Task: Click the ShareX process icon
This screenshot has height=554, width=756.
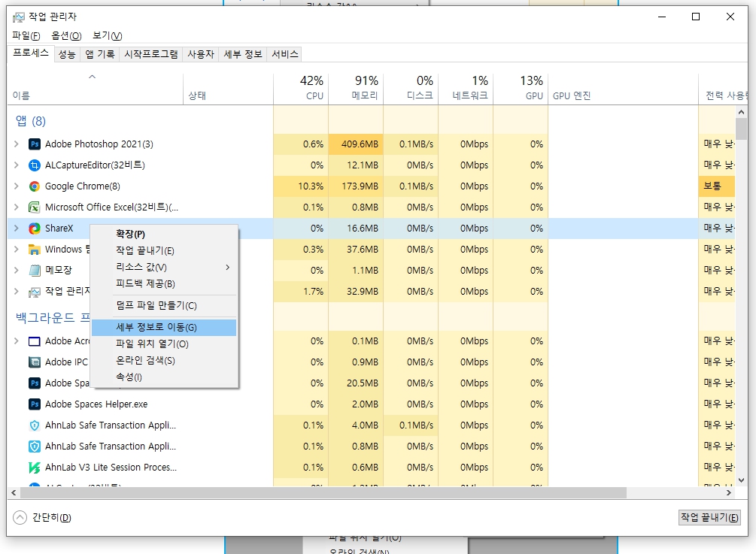Action: click(35, 229)
